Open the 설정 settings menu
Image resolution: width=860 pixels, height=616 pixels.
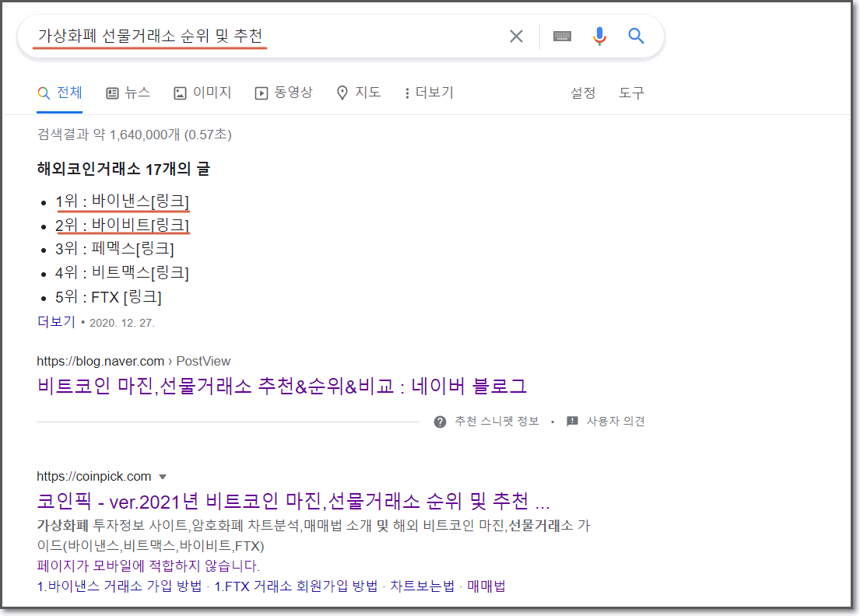(583, 92)
